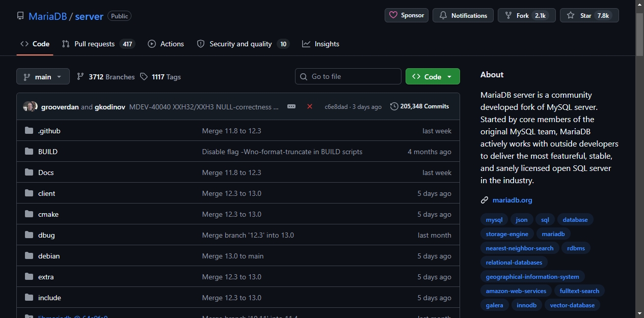Click the .github folder icon
Image resolution: width=644 pixels, height=318 pixels.
tap(29, 131)
